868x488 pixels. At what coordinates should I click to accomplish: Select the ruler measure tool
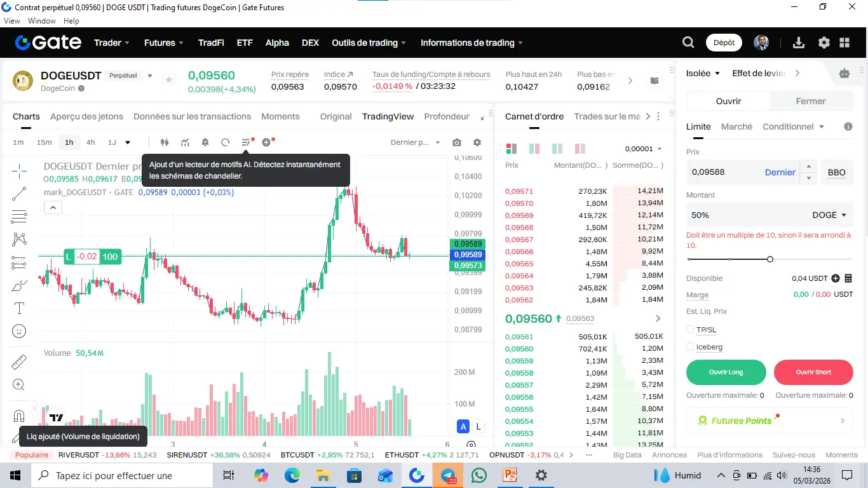click(x=19, y=362)
